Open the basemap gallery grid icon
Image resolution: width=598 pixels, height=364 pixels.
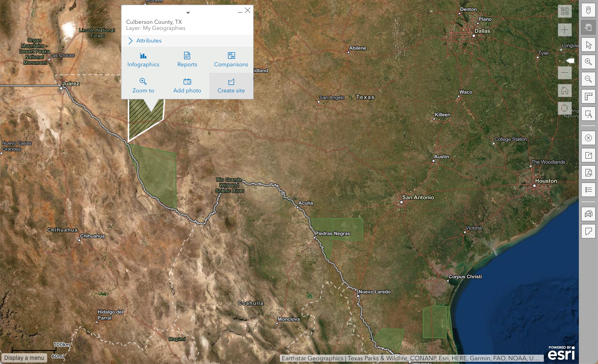coord(565,11)
